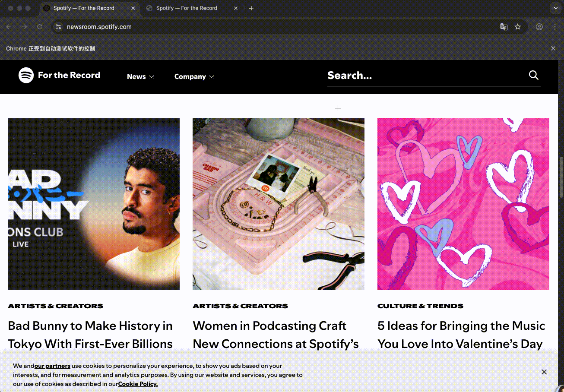The image size is (564, 392).
Task: Dismiss the cookie consent banner
Action: point(544,372)
